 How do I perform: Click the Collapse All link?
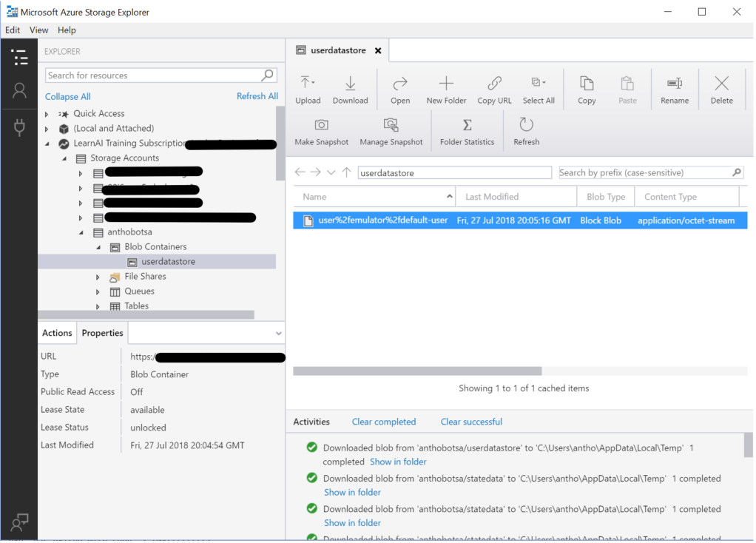coord(67,96)
